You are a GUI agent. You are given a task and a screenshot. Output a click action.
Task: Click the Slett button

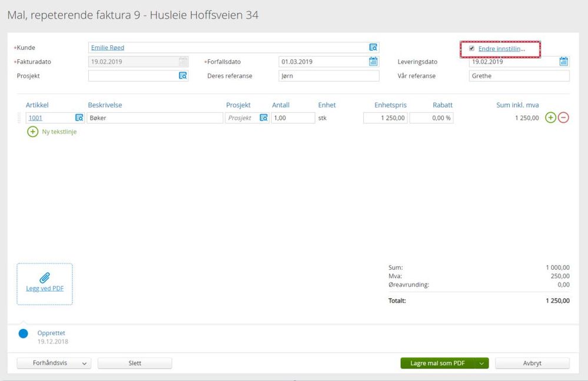coord(135,363)
